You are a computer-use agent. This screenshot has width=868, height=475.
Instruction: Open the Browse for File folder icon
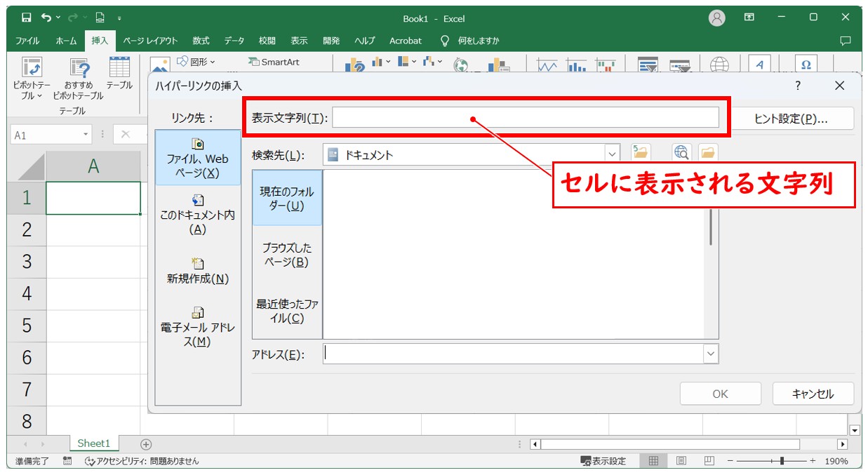click(x=709, y=153)
